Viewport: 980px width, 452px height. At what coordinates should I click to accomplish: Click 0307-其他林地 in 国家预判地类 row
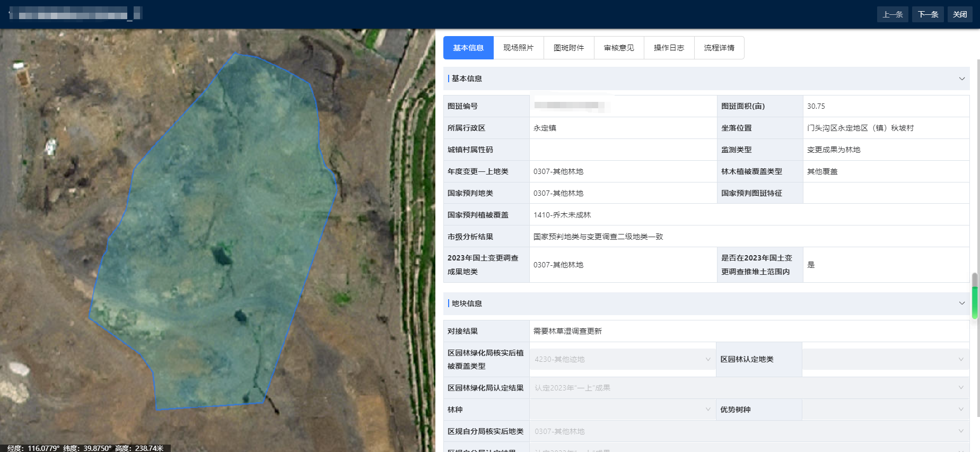(558, 193)
